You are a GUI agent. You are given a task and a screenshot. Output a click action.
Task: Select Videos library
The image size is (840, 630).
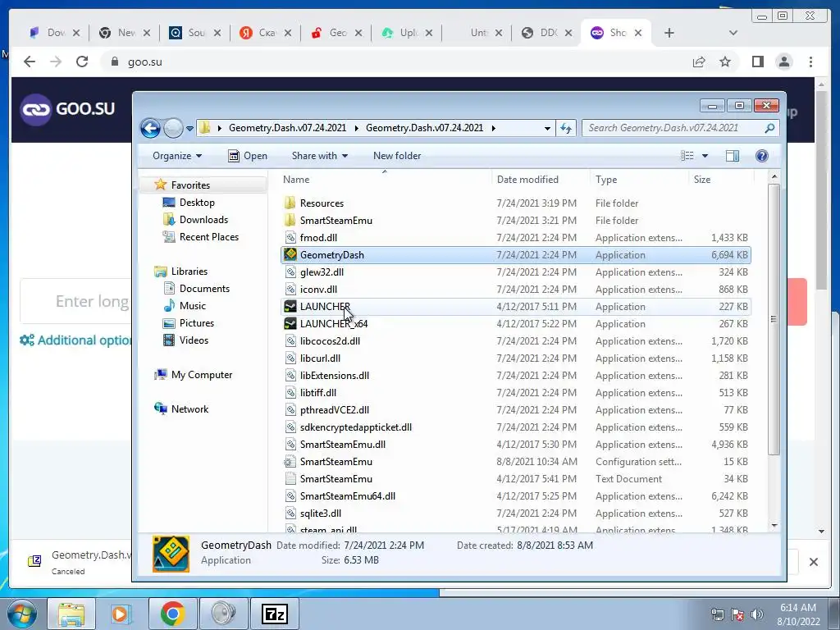(194, 340)
